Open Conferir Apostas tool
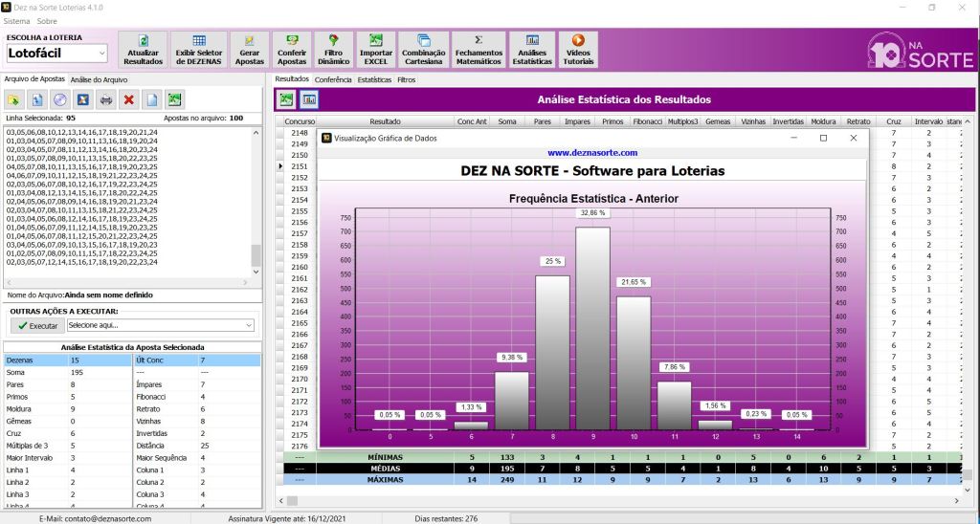The image size is (980, 524). point(292,50)
